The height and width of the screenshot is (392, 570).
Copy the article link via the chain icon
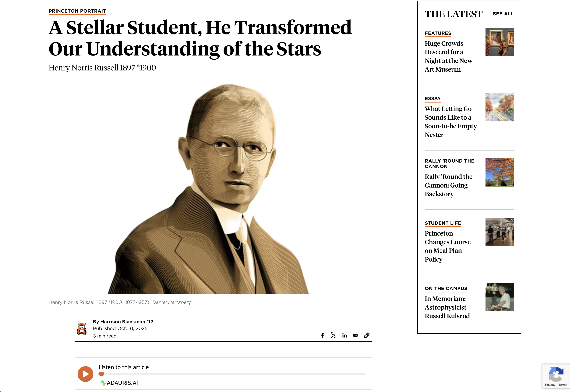point(367,335)
